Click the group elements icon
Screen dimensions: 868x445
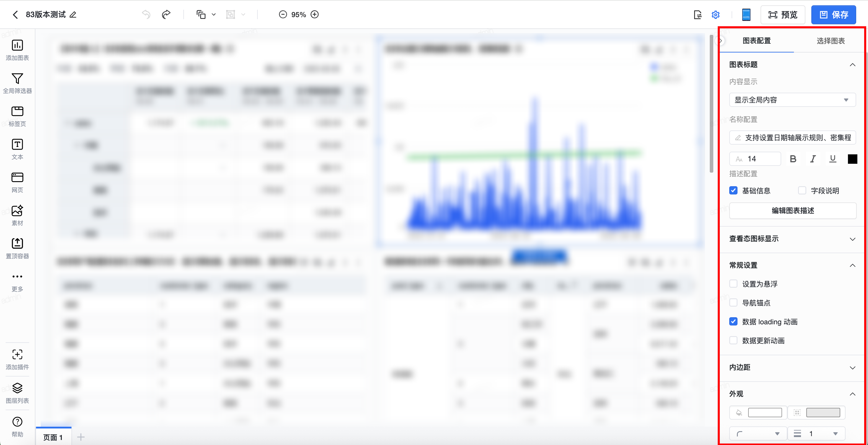point(231,14)
